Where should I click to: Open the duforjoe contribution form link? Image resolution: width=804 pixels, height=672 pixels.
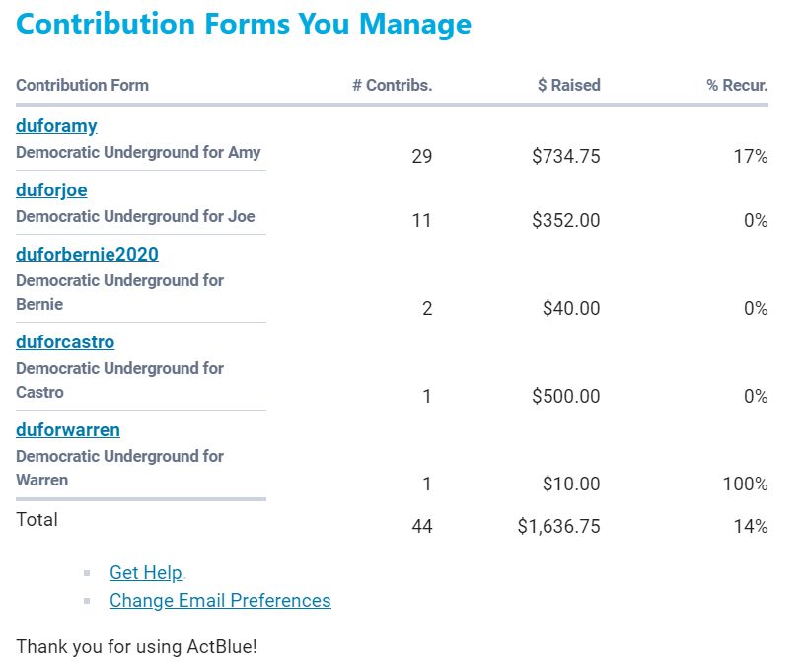(51, 190)
